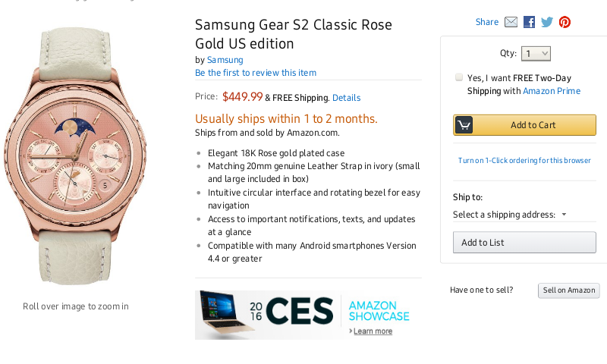Click Be the first to review link
Screen dimensions: 607x364
click(x=256, y=73)
